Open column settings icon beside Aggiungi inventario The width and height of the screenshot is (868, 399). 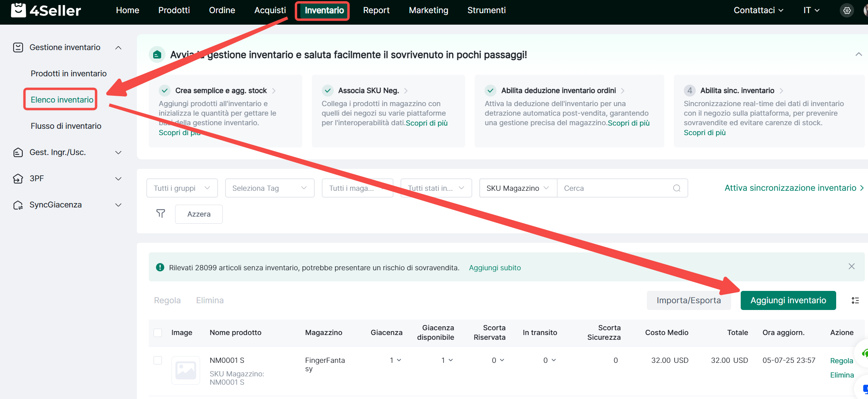coord(855,300)
